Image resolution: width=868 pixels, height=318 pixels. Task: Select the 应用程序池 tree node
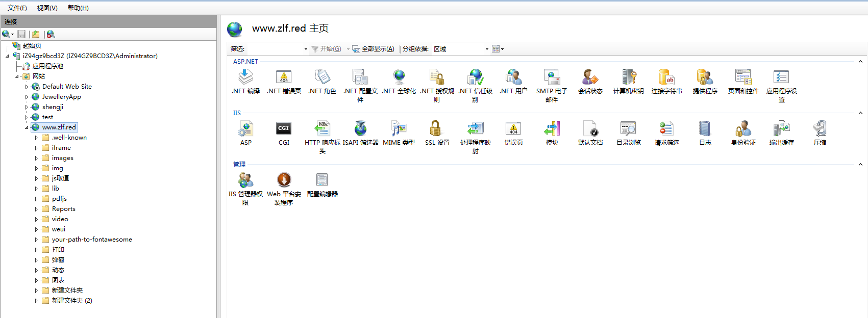point(47,66)
